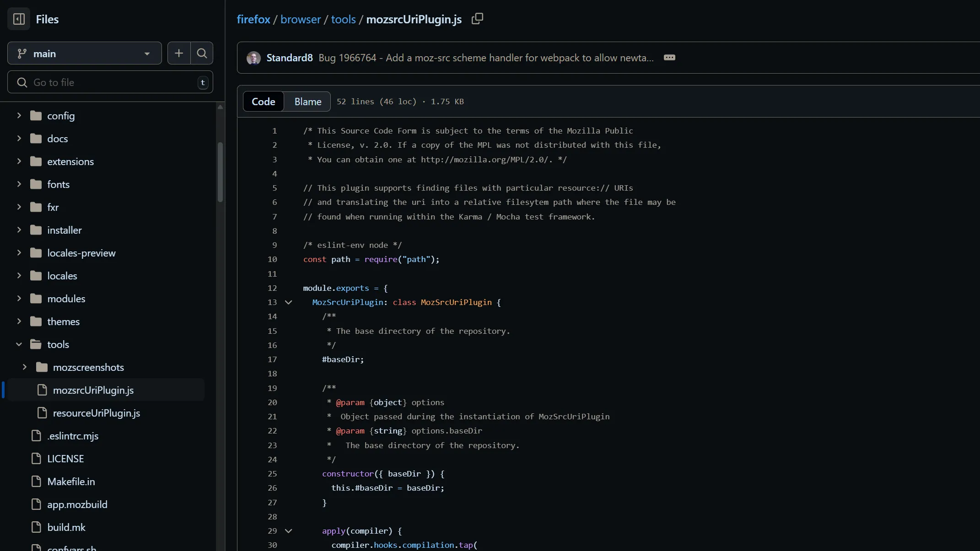Expand the themes folder chevron

(19, 321)
